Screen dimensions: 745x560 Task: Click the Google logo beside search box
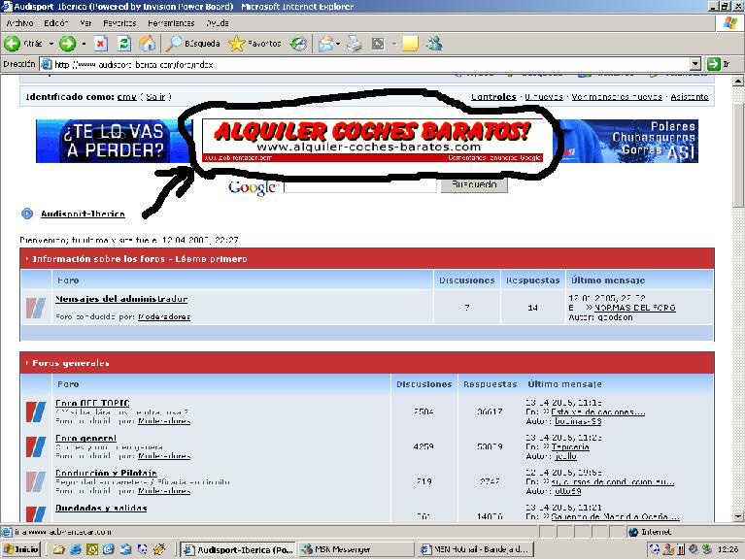tap(253, 187)
